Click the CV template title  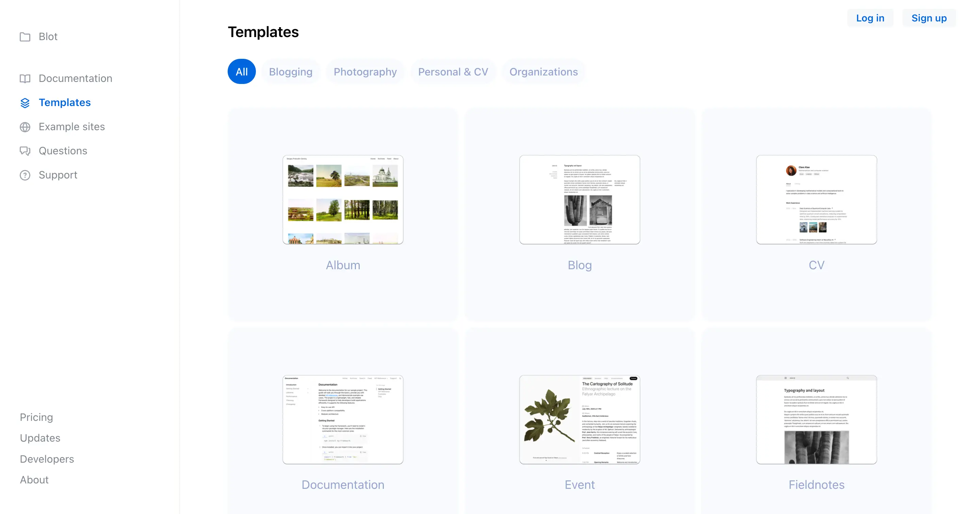click(x=816, y=265)
